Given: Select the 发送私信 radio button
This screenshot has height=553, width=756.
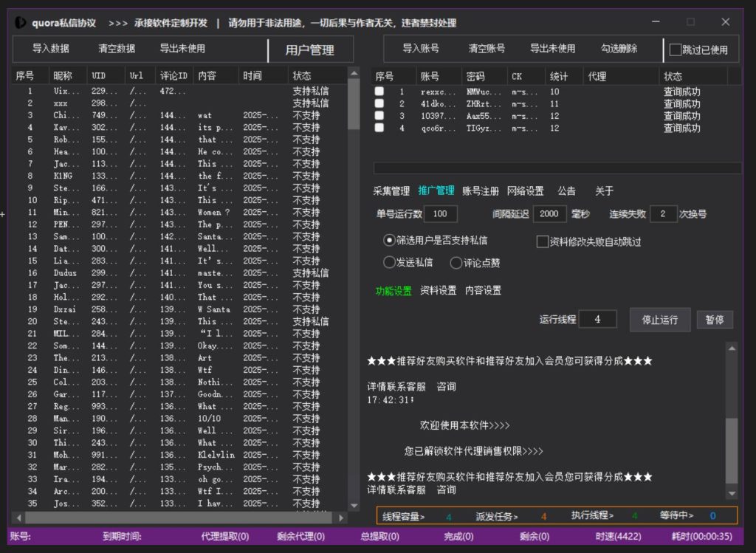Looking at the screenshot, I should point(390,263).
